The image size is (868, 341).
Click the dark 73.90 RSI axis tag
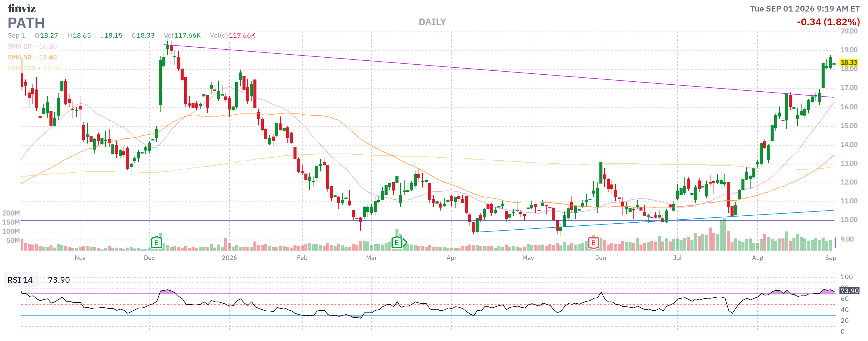(849, 290)
